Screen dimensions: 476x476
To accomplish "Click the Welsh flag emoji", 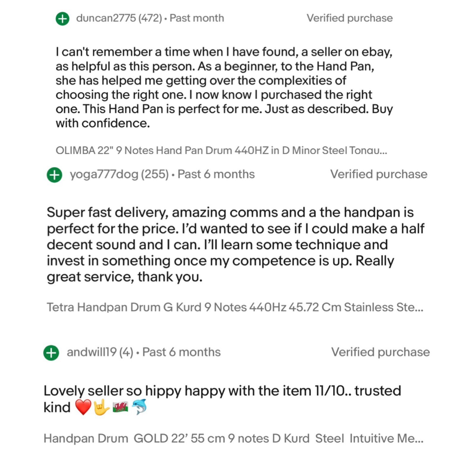I will pos(120,407).
